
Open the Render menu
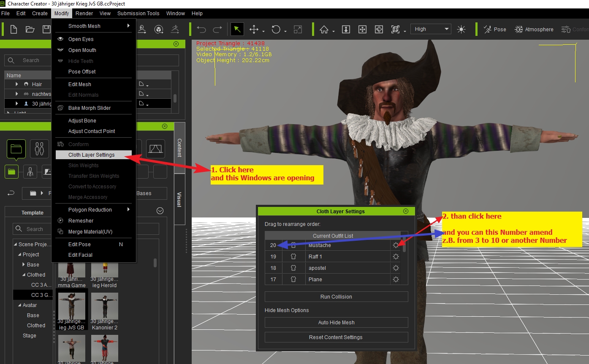[x=84, y=14]
